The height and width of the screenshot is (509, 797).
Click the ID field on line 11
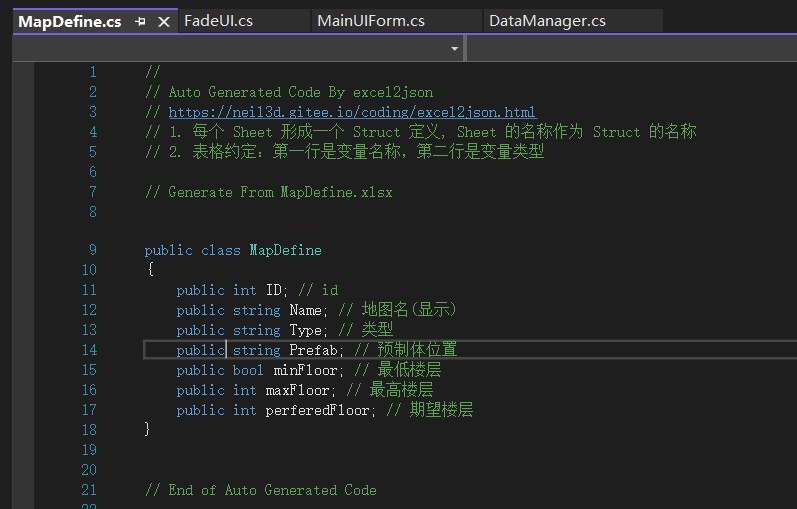(273, 290)
